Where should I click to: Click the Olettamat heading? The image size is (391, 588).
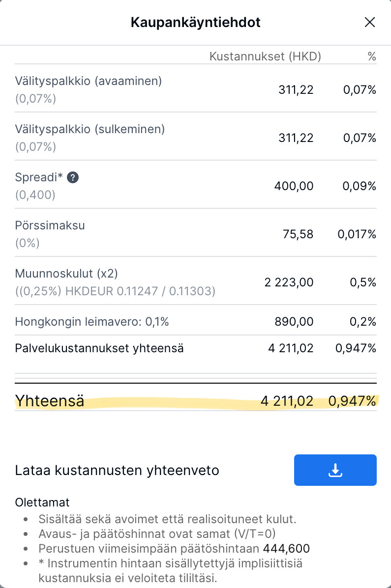pos(42,503)
